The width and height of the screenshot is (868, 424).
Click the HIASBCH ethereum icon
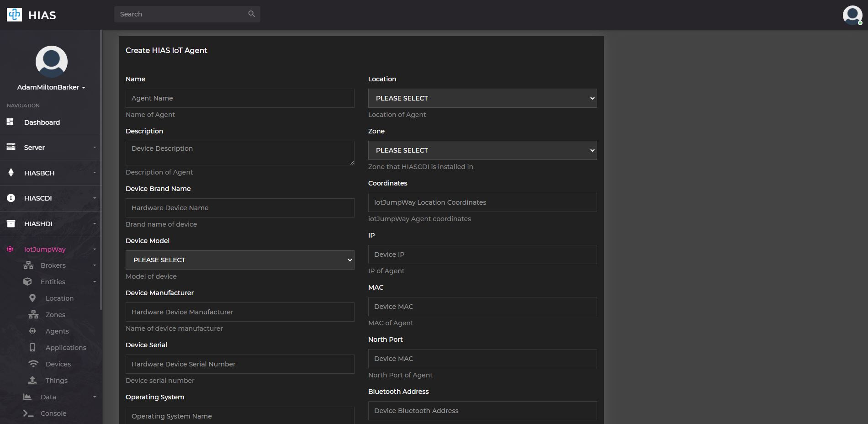(11, 172)
